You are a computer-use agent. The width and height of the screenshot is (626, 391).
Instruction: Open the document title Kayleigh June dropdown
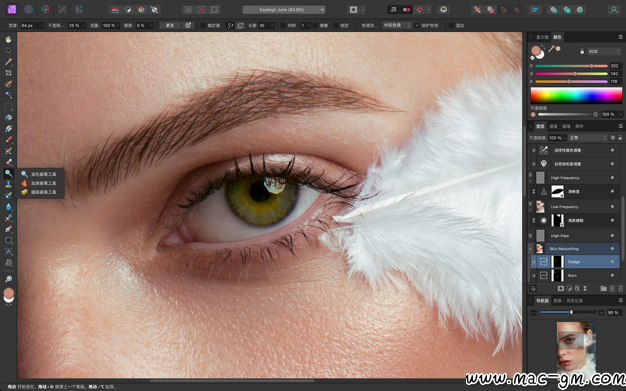(284, 10)
